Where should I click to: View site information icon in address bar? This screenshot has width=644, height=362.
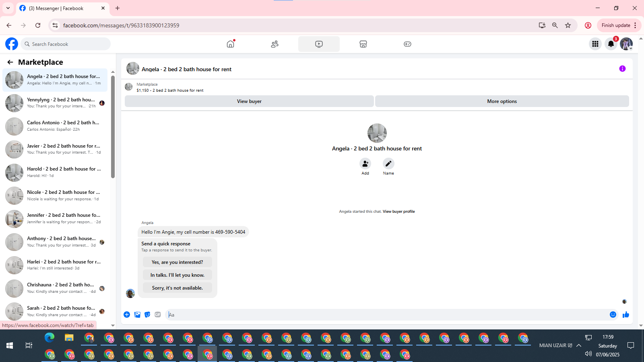point(55,25)
